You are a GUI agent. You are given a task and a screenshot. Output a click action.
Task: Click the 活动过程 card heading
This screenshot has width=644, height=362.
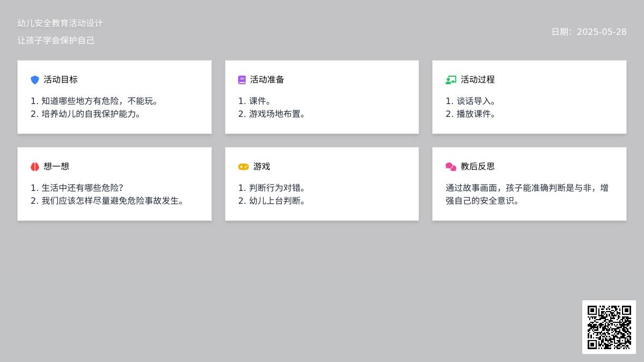click(x=478, y=79)
